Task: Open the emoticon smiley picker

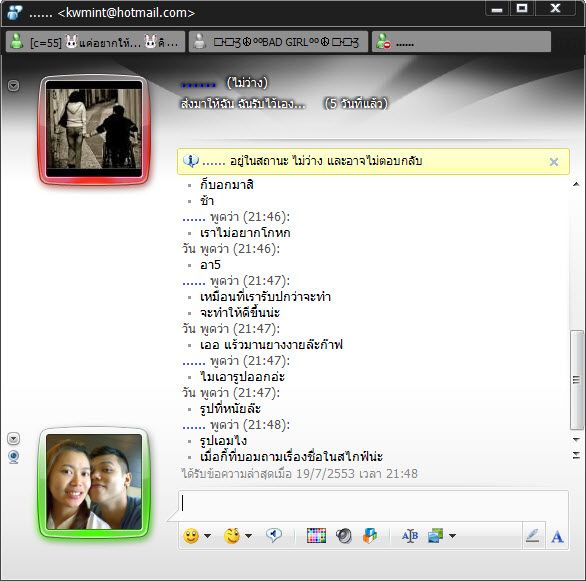Action: tap(191, 536)
